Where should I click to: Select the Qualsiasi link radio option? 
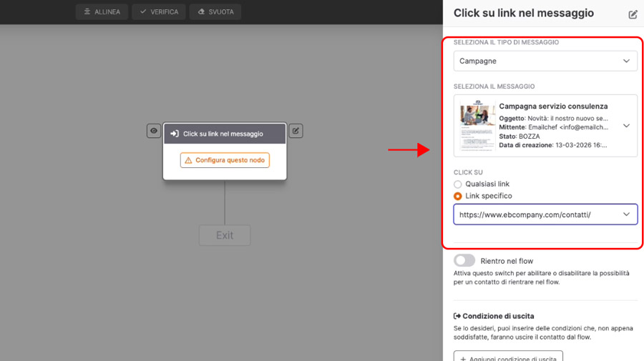(458, 184)
